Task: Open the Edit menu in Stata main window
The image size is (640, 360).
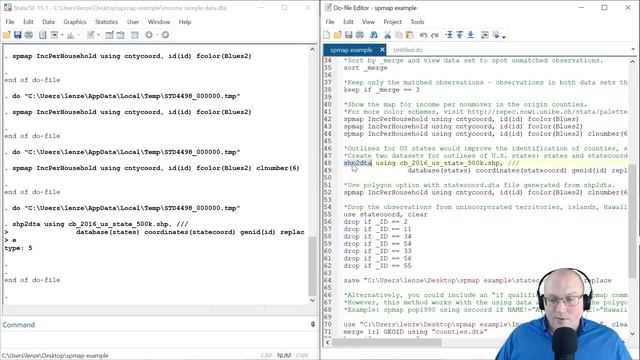Action: [x=28, y=22]
